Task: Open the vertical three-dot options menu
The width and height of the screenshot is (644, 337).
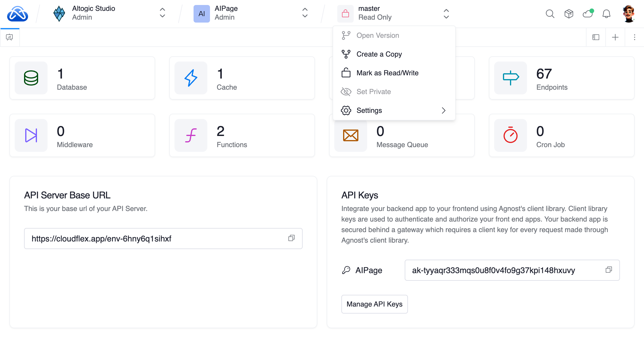Action: [634, 37]
